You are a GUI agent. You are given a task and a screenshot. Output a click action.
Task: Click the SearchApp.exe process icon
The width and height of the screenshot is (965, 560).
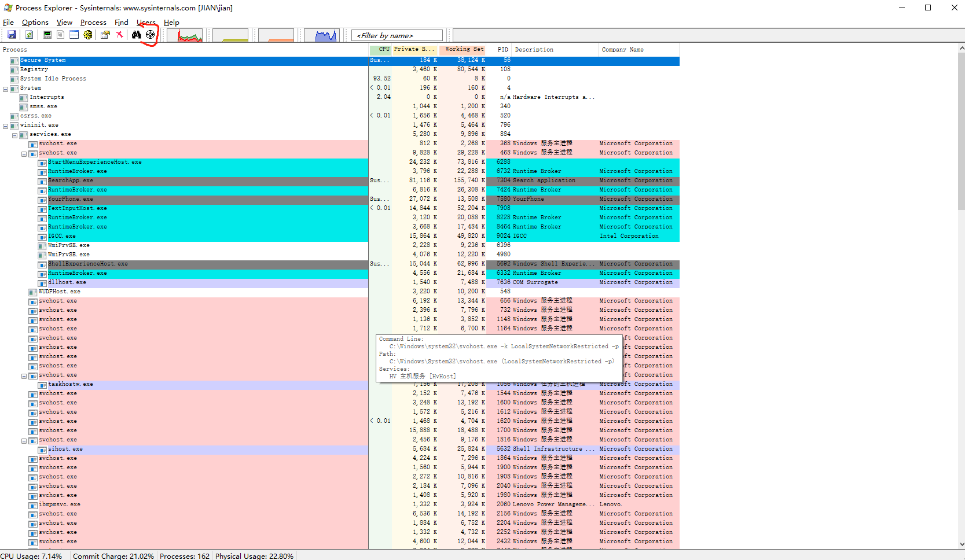(x=42, y=181)
